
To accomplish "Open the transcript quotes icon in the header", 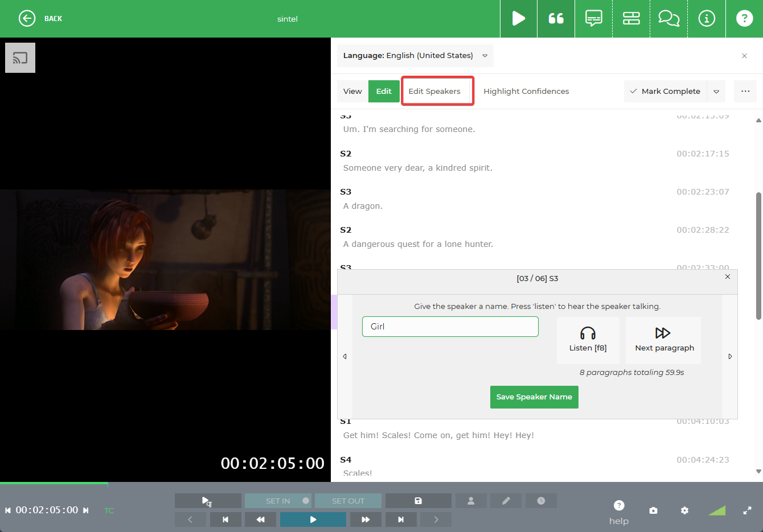I will 556,19.
